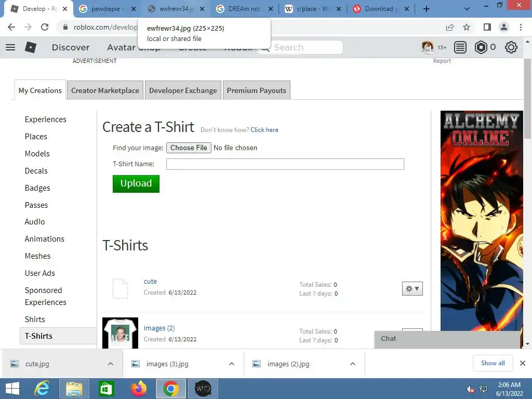Screen dimensions: 532x399
Task: Open the 'Click here' help link
Action: (264, 129)
